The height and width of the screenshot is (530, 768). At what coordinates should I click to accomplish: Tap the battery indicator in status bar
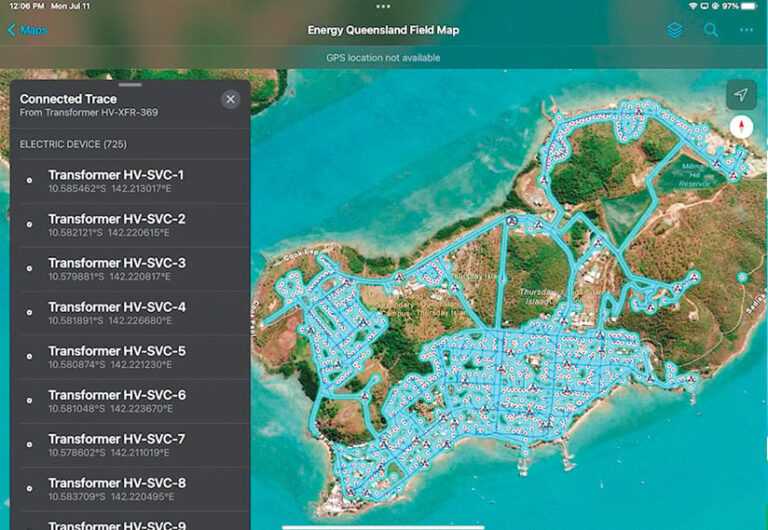(749, 6)
